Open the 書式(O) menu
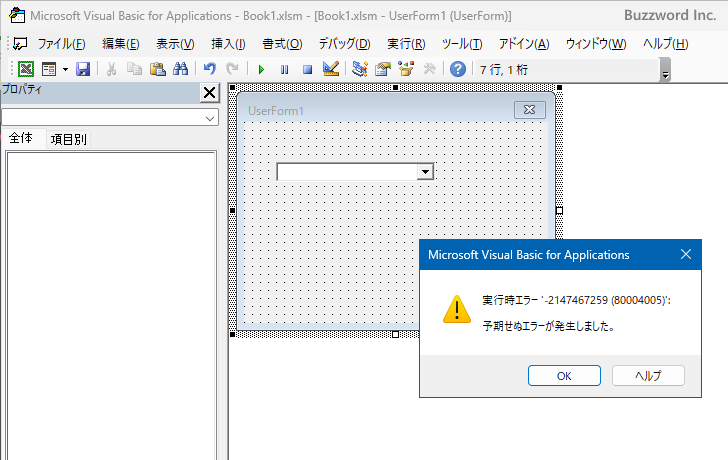The height and width of the screenshot is (460, 728). [282, 44]
